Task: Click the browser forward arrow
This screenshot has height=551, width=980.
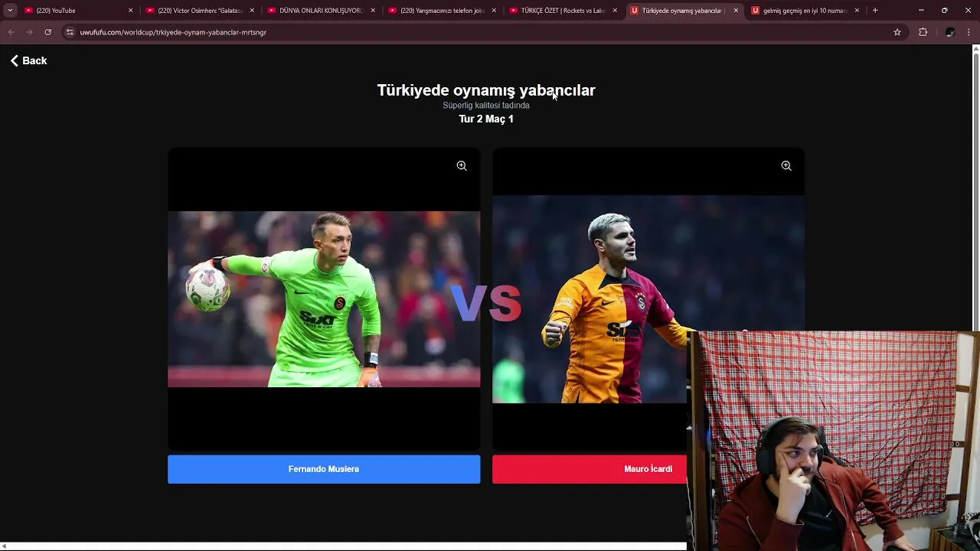Action: (29, 32)
